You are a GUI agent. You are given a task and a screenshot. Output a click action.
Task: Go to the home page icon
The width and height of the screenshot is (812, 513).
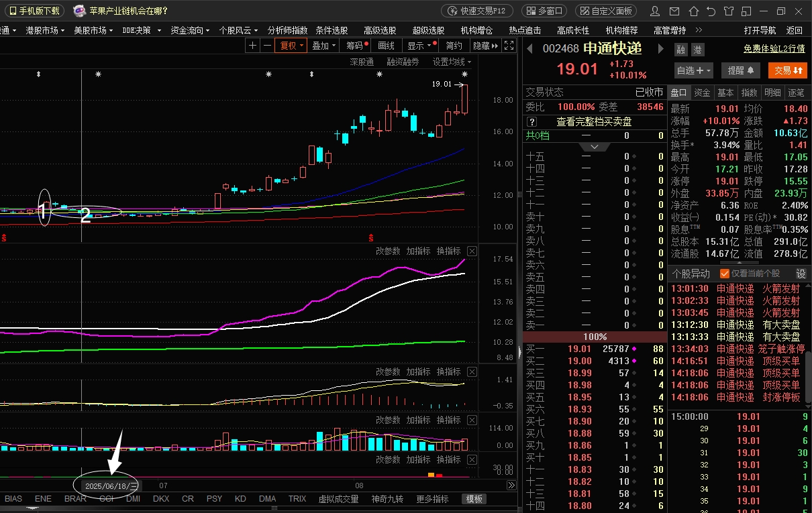click(x=694, y=11)
